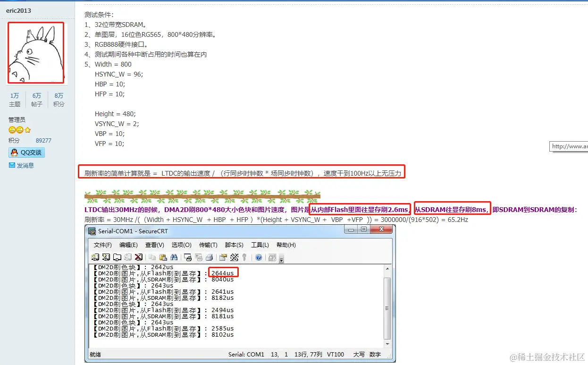
Task: Click the 89277 积分 value link
Action: [x=43, y=141]
